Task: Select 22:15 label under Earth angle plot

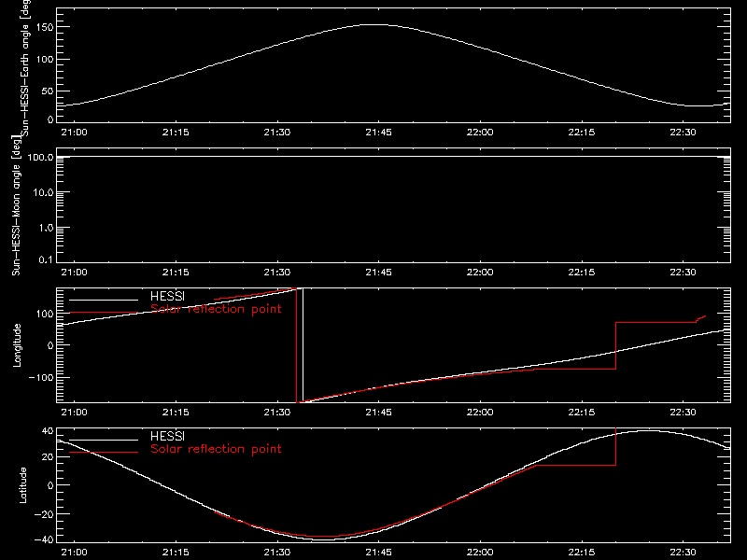Action: click(582, 133)
